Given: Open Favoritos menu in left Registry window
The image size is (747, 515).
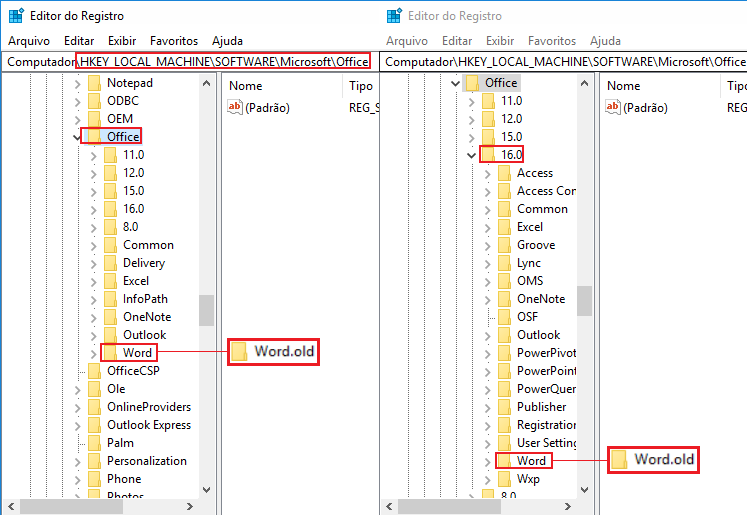Looking at the screenshot, I should 174,41.
